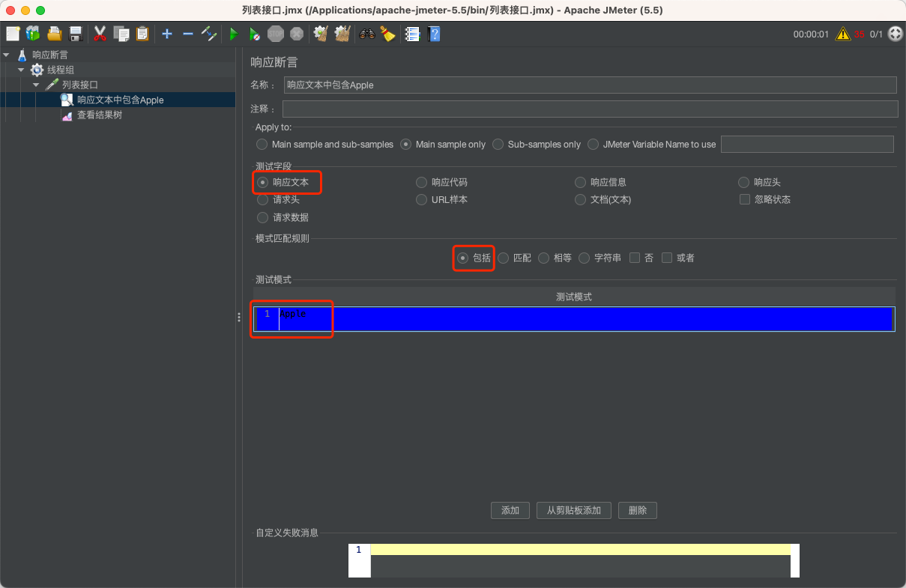This screenshot has width=906, height=588.
Task: Click the remote engines icon at top right
Action: [895, 34]
